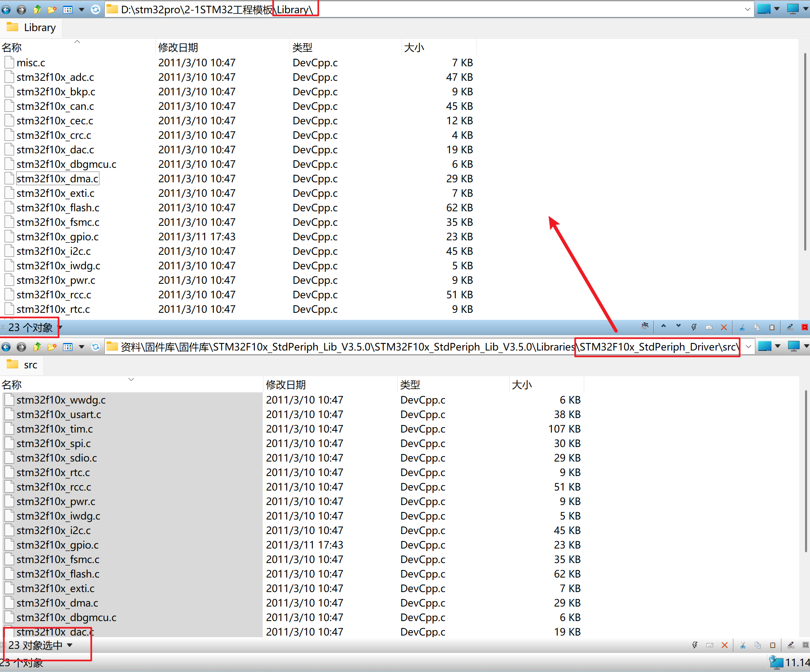
Task: Cut with scissors in bottom pane toolbar
Action: (x=743, y=645)
